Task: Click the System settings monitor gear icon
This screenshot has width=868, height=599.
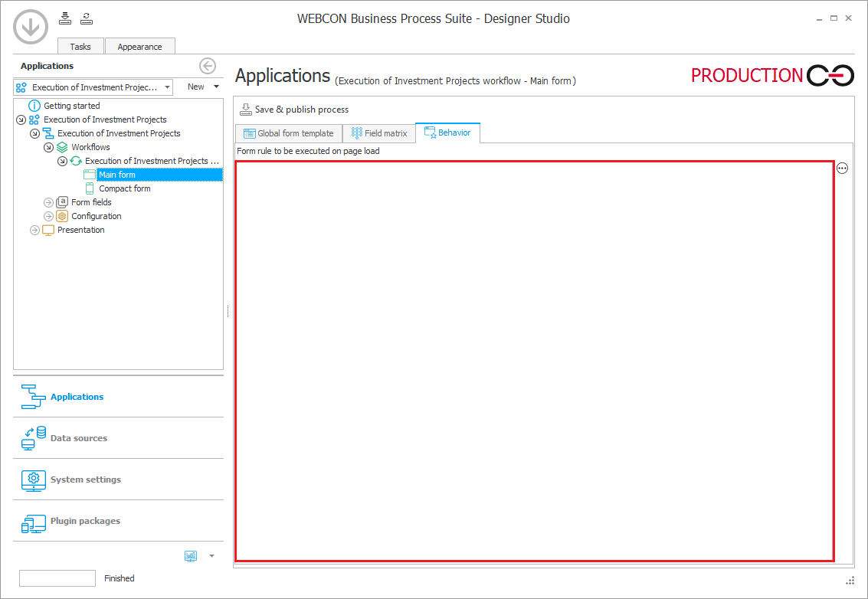Action: 33,480
